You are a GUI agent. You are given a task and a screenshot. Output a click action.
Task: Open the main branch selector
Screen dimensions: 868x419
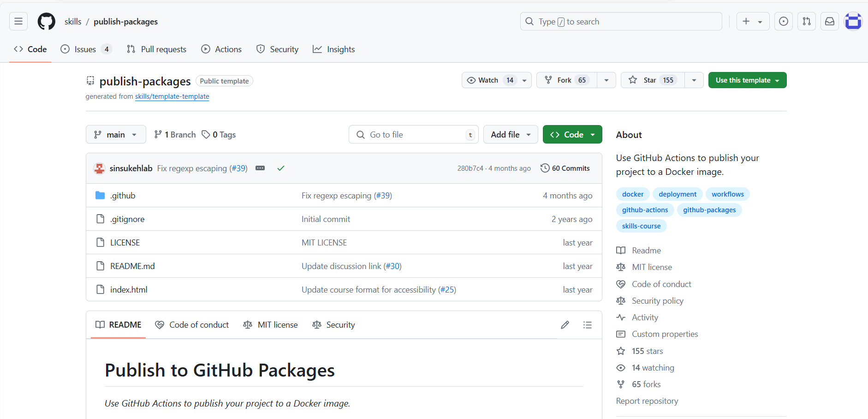click(x=116, y=134)
